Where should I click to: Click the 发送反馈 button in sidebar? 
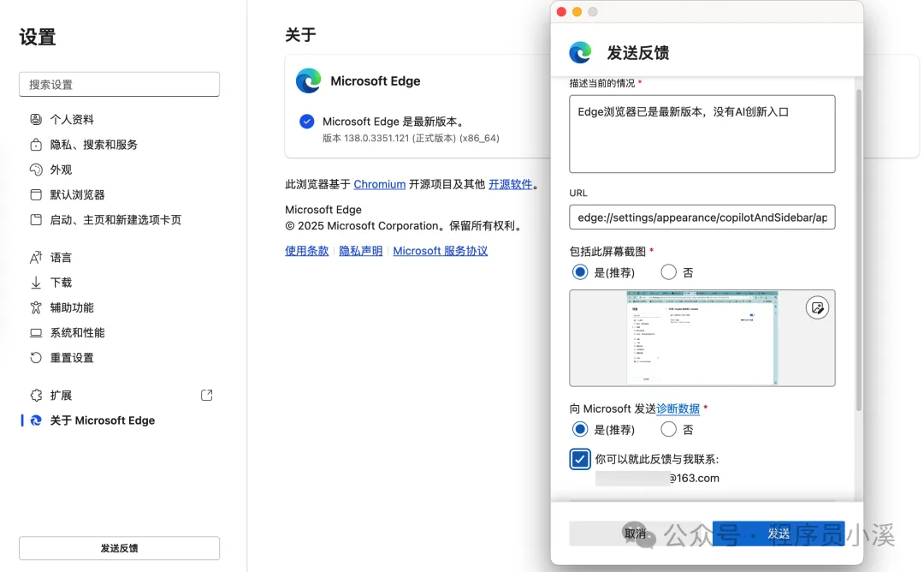[119, 548]
